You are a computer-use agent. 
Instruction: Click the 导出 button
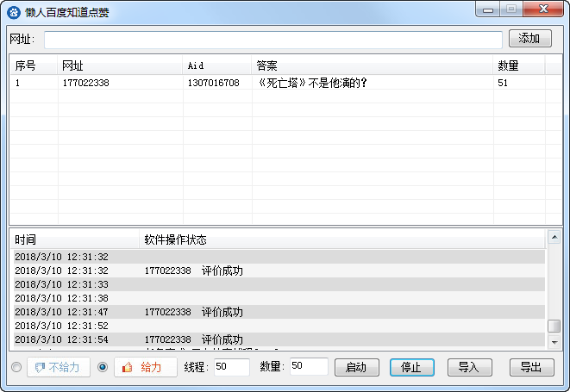pyautogui.click(x=531, y=367)
